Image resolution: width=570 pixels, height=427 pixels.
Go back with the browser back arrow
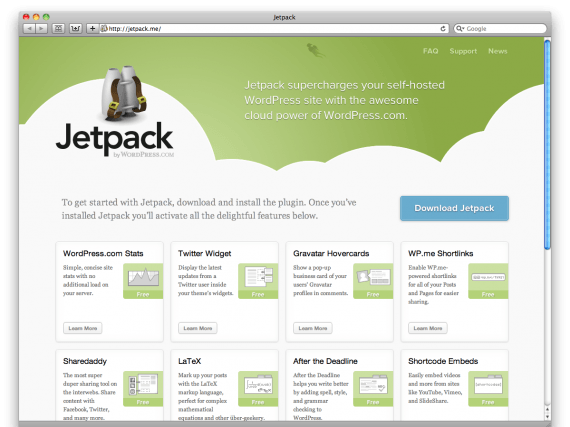[29, 28]
